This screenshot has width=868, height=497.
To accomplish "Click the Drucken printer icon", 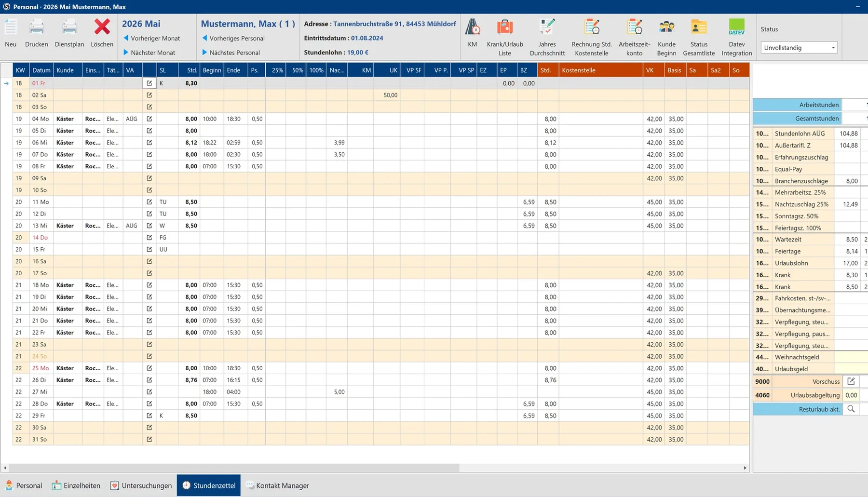I will tap(37, 27).
